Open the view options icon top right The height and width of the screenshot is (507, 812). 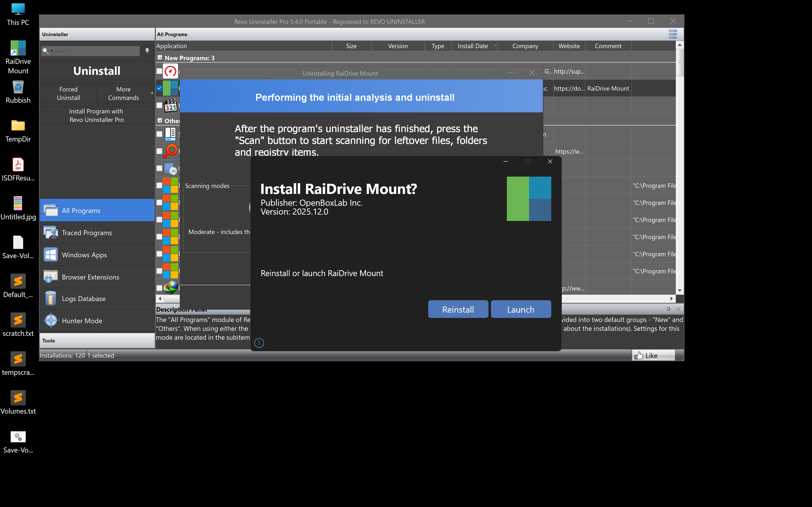672,34
